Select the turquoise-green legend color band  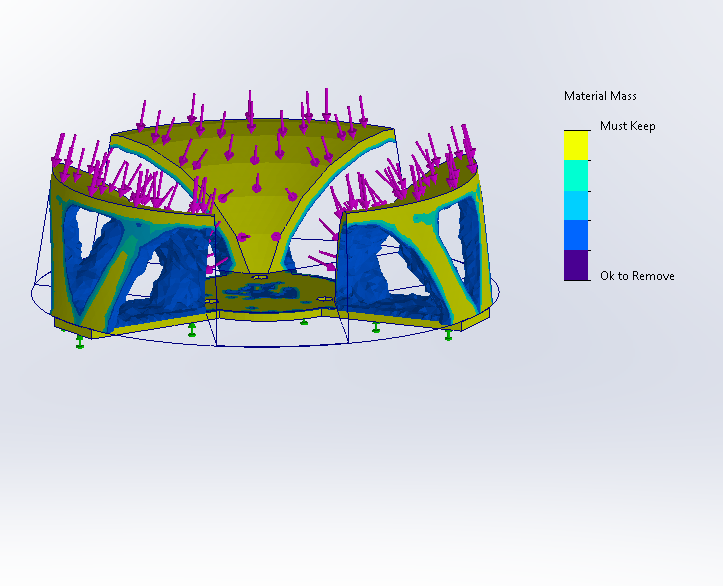576,176
